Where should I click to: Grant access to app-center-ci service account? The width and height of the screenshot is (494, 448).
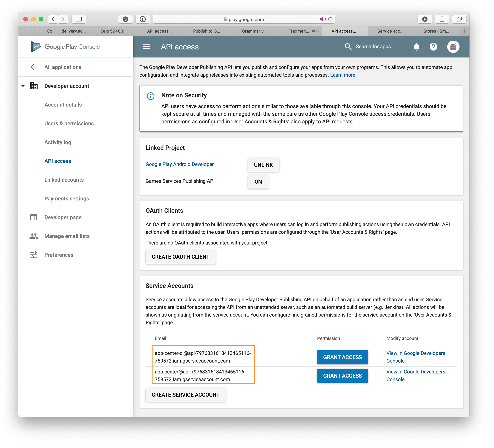tap(342, 356)
